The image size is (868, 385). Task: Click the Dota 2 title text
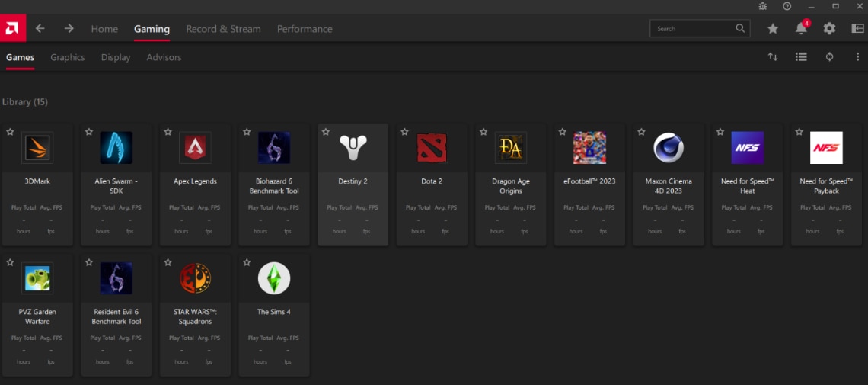[432, 181]
